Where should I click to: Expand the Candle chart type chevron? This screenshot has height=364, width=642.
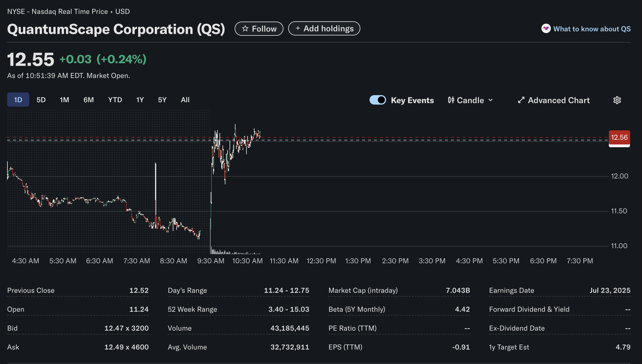(x=491, y=100)
